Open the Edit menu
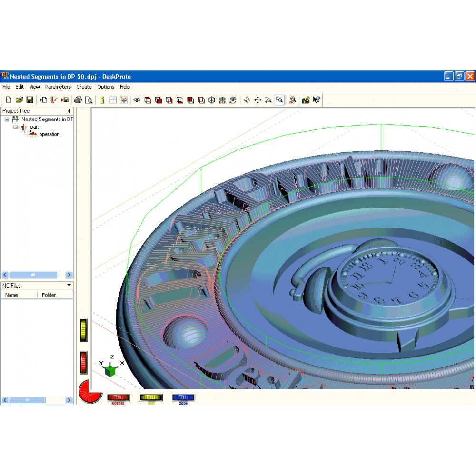Screen dimensions: 476x476 [x=20, y=87]
